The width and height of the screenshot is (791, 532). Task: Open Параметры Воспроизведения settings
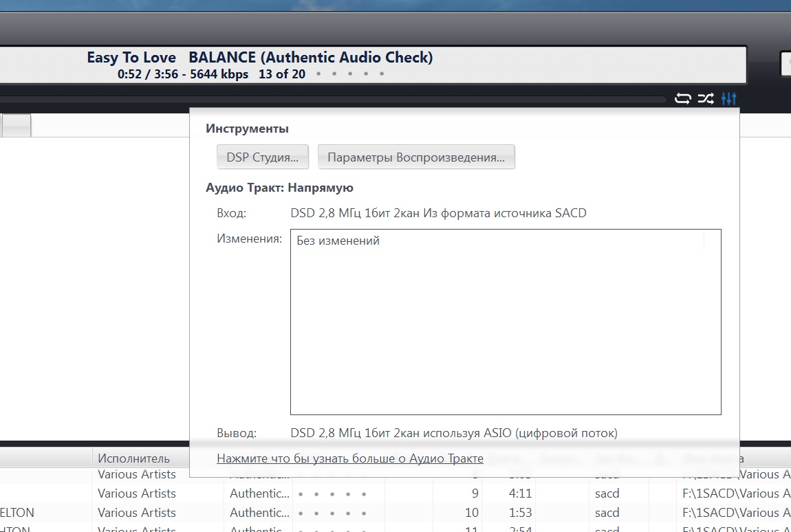pyautogui.click(x=416, y=157)
